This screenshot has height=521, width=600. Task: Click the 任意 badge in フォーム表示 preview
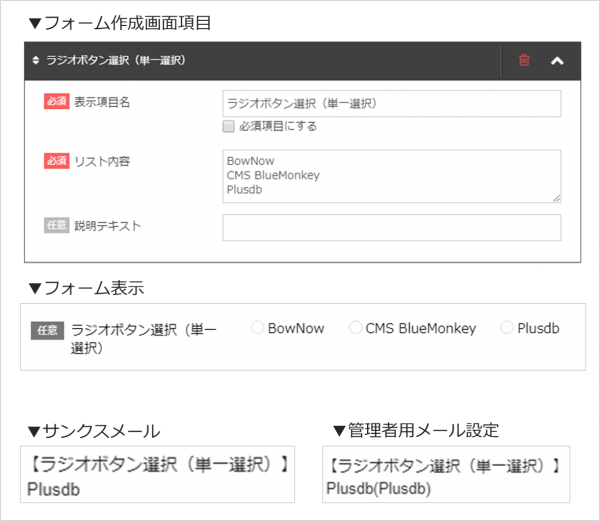click(47, 330)
